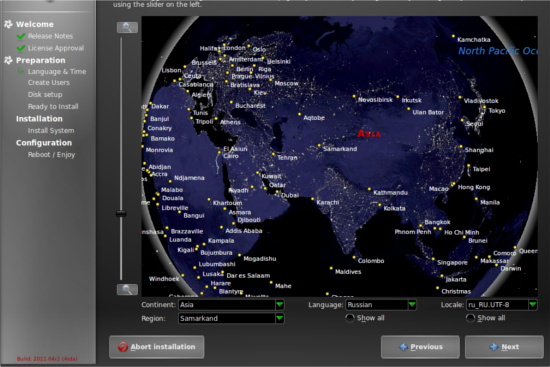Click Tehran label on map
Image resolution: width=550 pixels, height=367 pixels.
click(x=287, y=158)
